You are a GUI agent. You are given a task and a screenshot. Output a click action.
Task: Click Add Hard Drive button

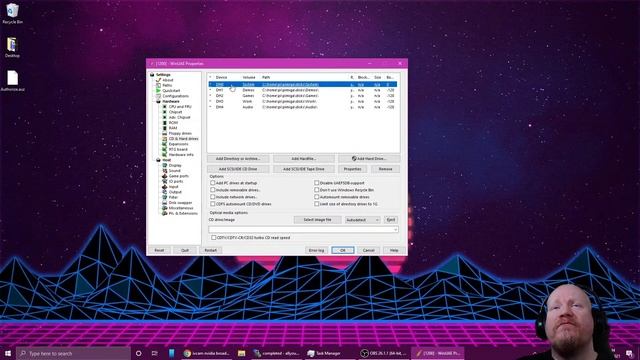tap(369, 158)
